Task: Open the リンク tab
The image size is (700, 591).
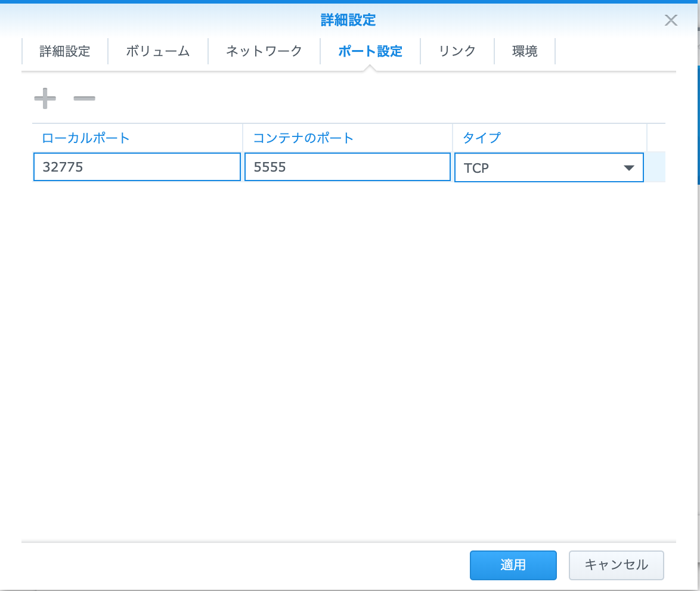Action: coord(457,51)
